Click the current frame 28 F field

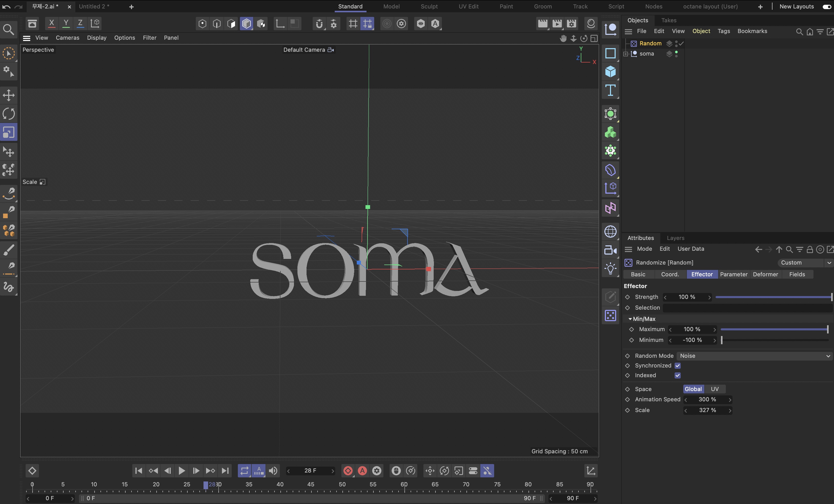[x=310, y=470]
